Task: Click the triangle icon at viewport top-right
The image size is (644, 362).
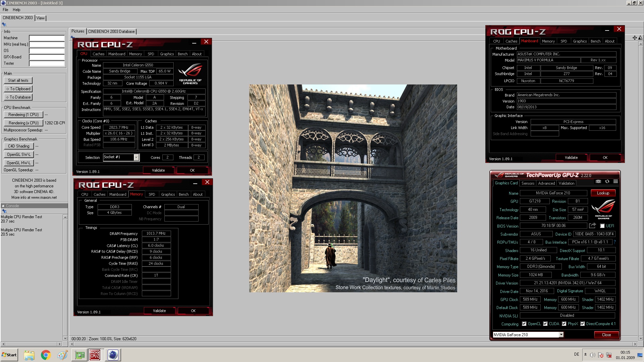Action: tap(640, 38)
